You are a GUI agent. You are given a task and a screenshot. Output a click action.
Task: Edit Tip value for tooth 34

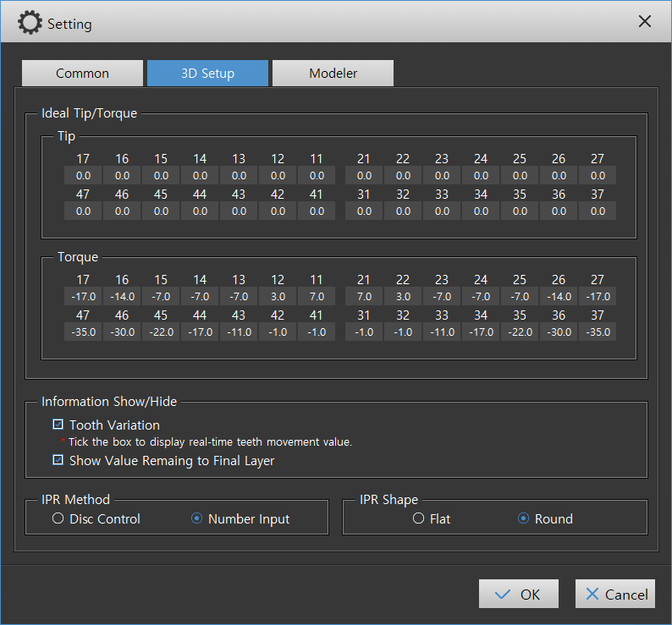point(481,211)
